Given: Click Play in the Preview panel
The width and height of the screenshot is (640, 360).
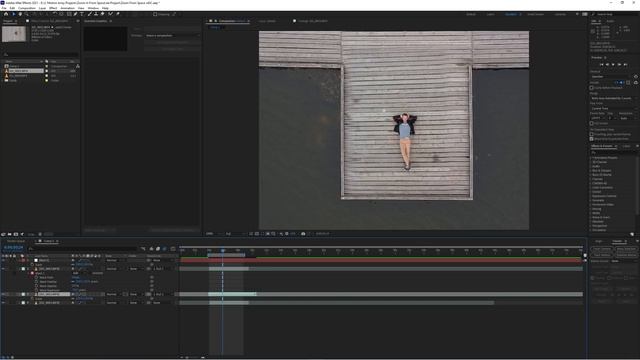Looking at the screenshot, I should [x=613, y=65].
